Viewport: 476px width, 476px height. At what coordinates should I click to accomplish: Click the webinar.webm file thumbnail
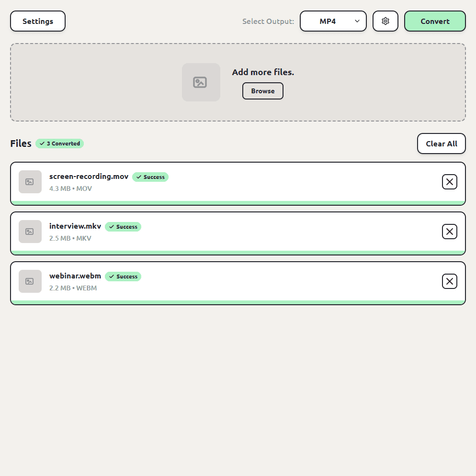(30, 281)
